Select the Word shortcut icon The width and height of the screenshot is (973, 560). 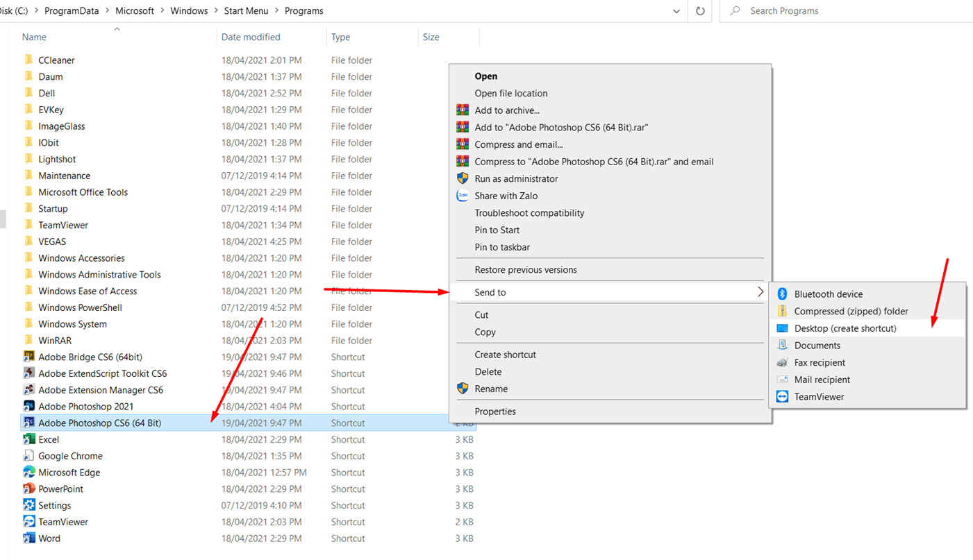[x=28, y=538]
